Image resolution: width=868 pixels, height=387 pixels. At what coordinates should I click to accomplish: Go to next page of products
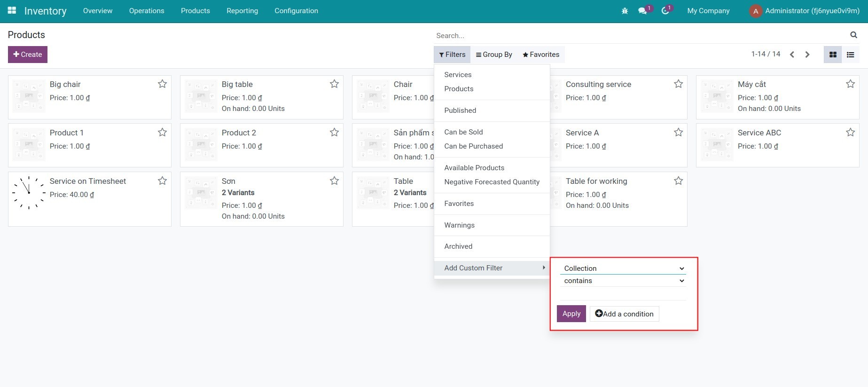tap(807, 55)
